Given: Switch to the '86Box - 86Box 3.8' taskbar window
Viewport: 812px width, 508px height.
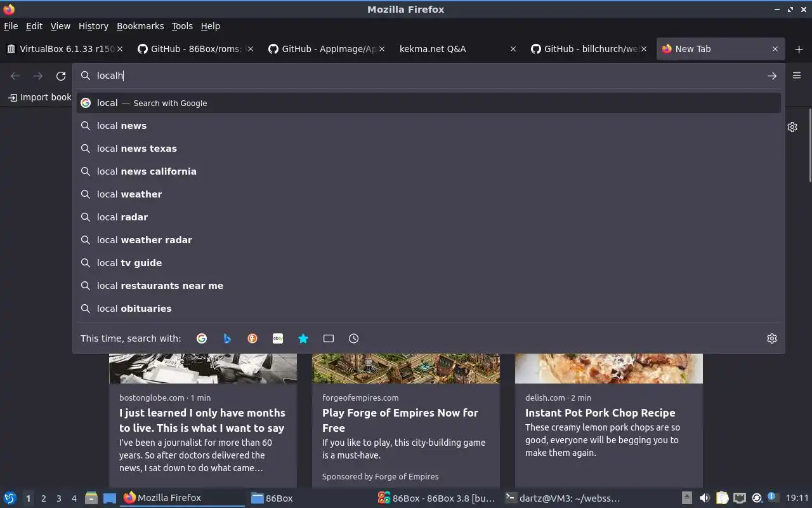Looking at the screenshot, I should (436, 498).
